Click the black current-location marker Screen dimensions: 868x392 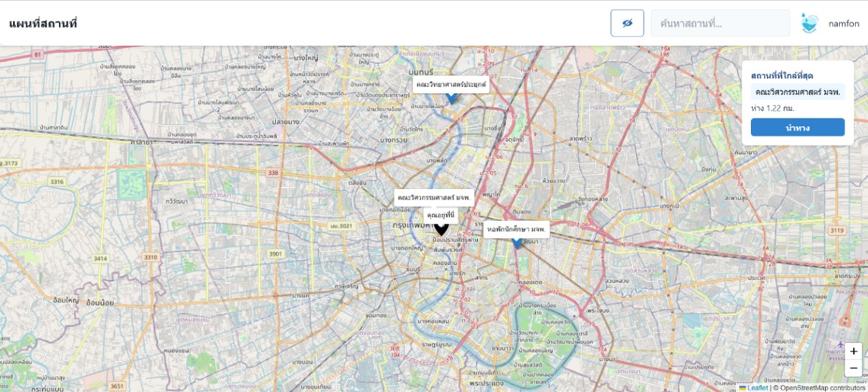pos(441,230)
